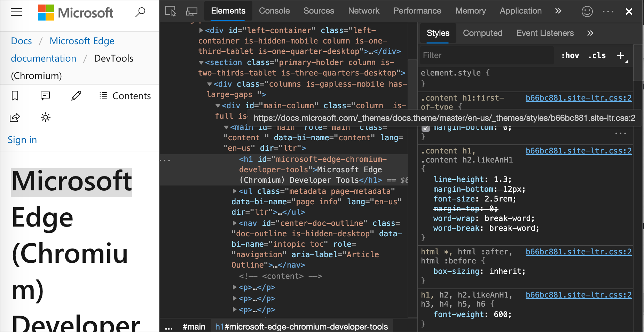Image resolution: width=644 pixels, height=332 pixels.
Task: Toggle the device emulation toolbar icon
Action: click(x=191, y=11)
